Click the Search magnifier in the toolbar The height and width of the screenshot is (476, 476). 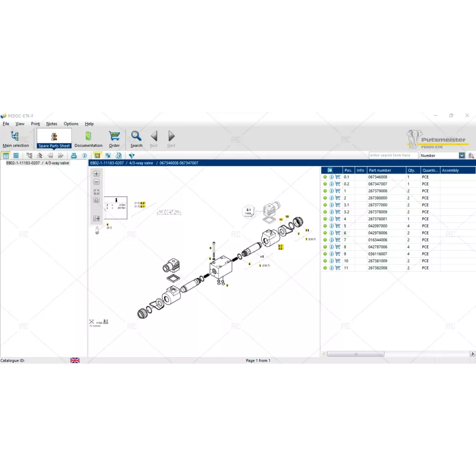[x=136, y=139]
